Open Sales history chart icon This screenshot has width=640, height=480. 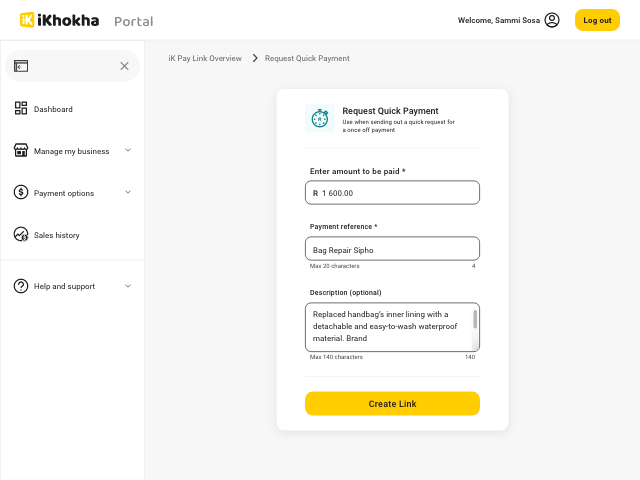[21, 235]
